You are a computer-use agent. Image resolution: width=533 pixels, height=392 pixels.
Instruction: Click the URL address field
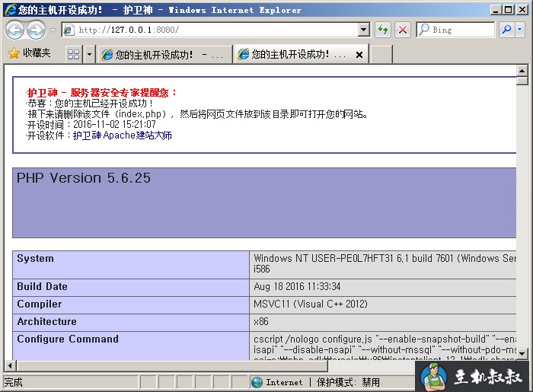pyautogui.click(x=213, y=30)
